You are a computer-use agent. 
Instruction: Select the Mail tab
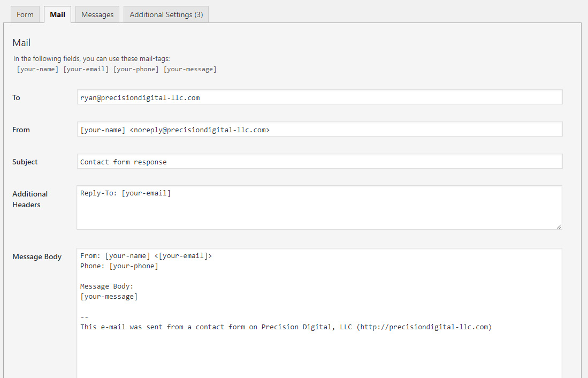[57, 14]
